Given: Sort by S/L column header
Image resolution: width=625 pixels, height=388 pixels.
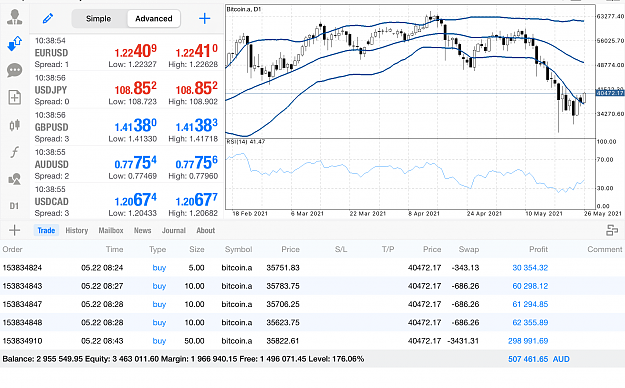Looking at the screenshot, I should pyautogui.click(x=341, y=249).
